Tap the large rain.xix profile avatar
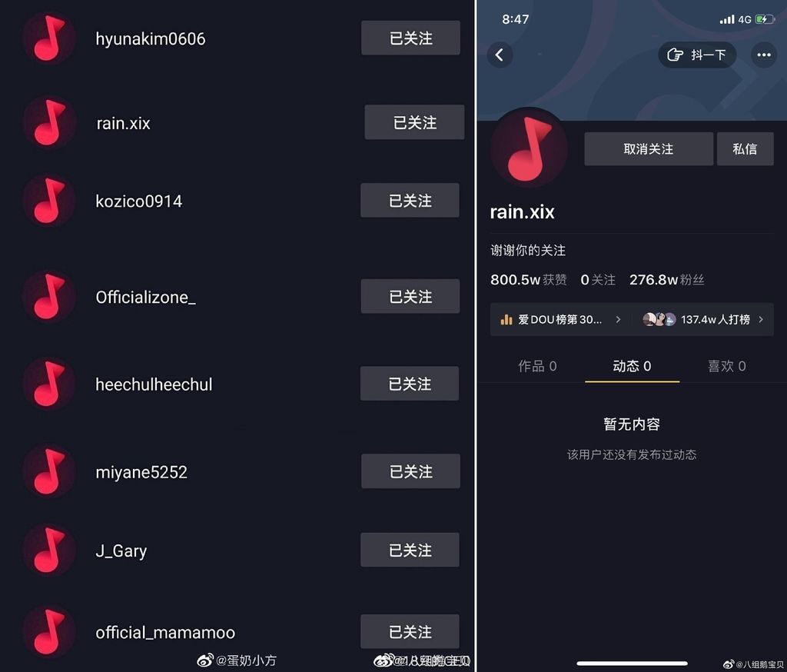 coord(529,148)
